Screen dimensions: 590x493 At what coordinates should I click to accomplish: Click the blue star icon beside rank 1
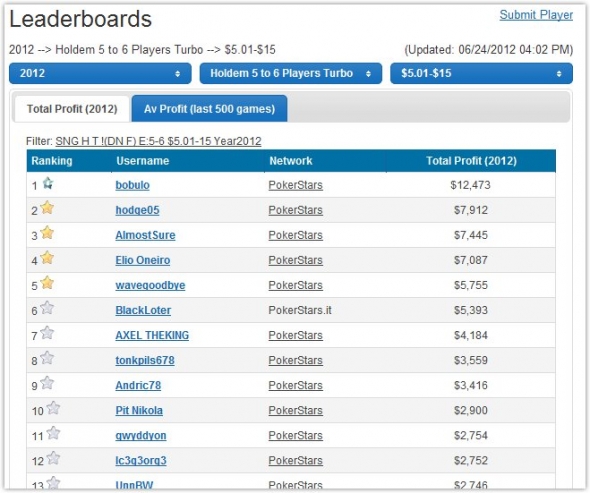48,183
